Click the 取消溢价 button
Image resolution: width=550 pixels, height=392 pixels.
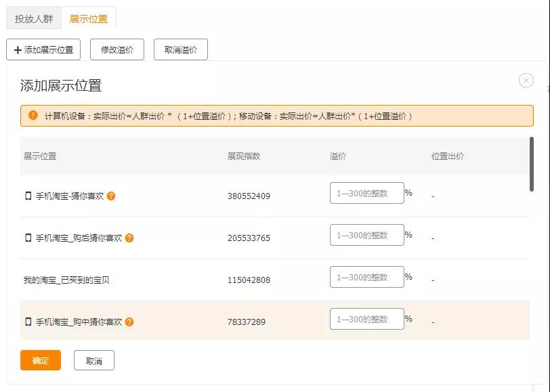click(x=180, y=49)
